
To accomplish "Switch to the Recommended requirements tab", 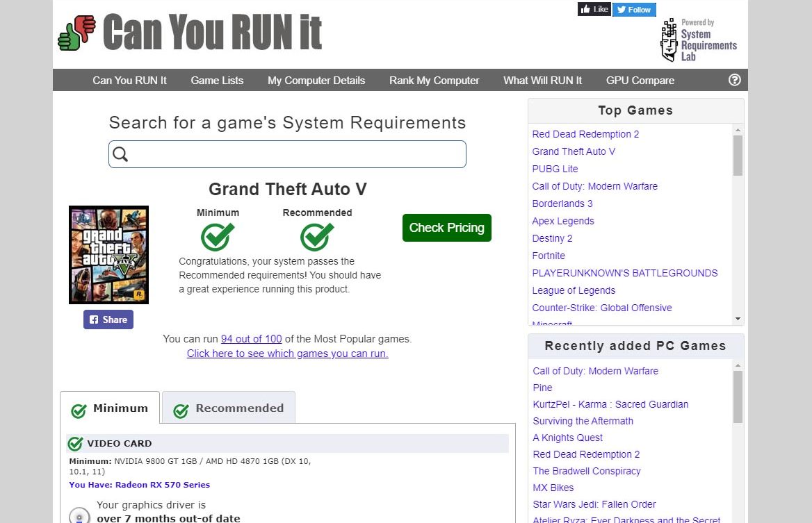I will tap(229, 408).
